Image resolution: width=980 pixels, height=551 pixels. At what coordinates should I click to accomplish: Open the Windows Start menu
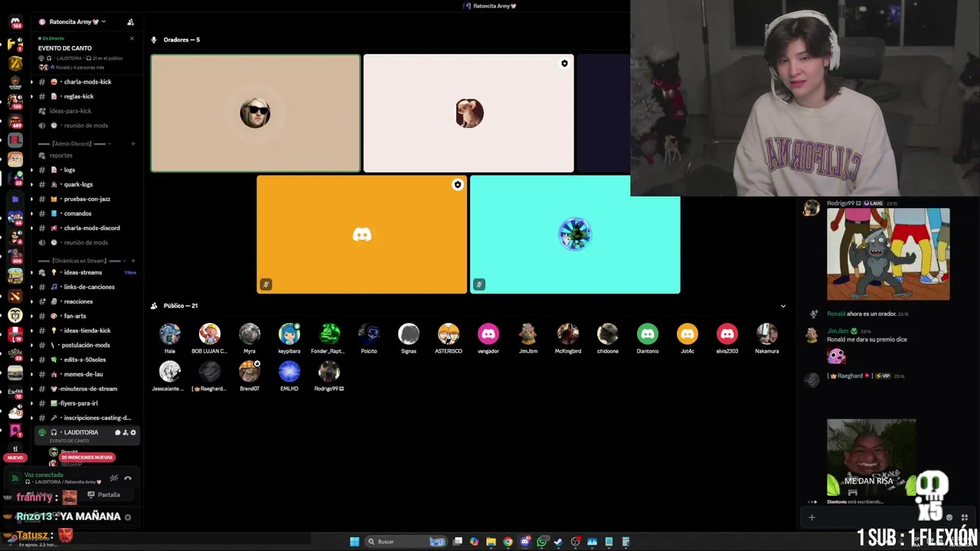[354, 542]
